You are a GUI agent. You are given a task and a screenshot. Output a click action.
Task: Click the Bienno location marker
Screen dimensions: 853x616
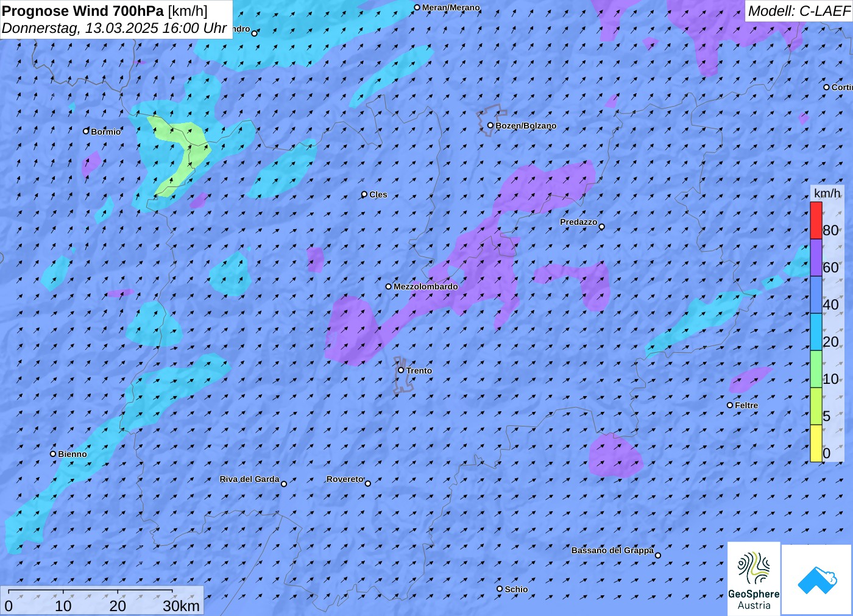pyautogui.click(x=53, y=454)
